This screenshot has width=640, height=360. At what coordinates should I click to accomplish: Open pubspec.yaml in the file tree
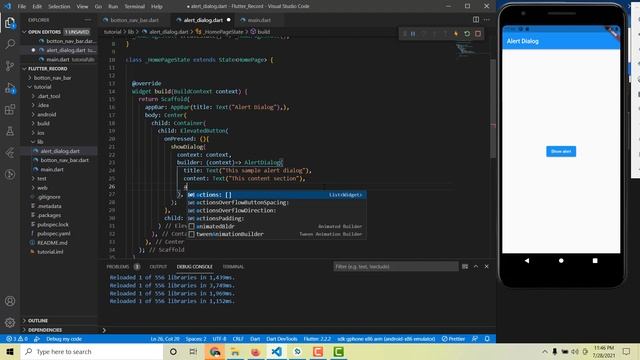(53, 233)
